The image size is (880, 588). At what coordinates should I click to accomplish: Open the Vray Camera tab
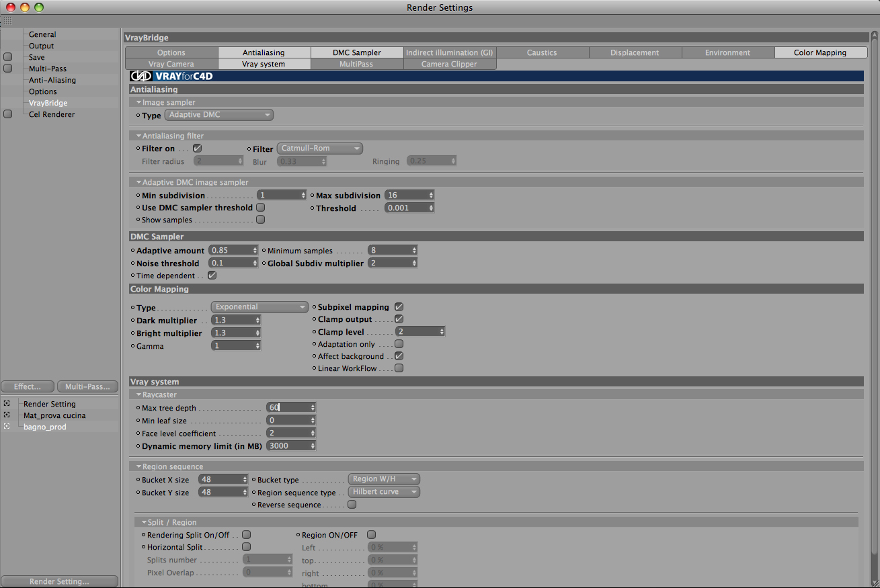pyautogui.click(x=171, y=64)
